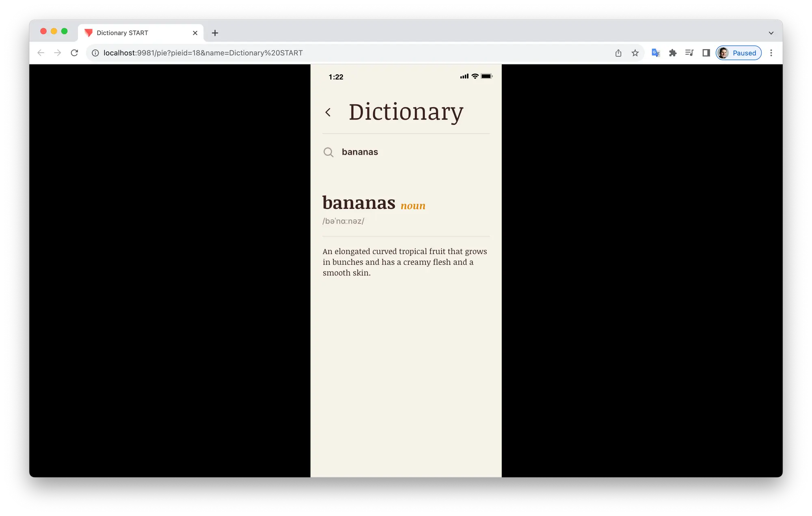Open the media controls playlist icon
The image size is (812, 516).
click(x=689, y=53)
